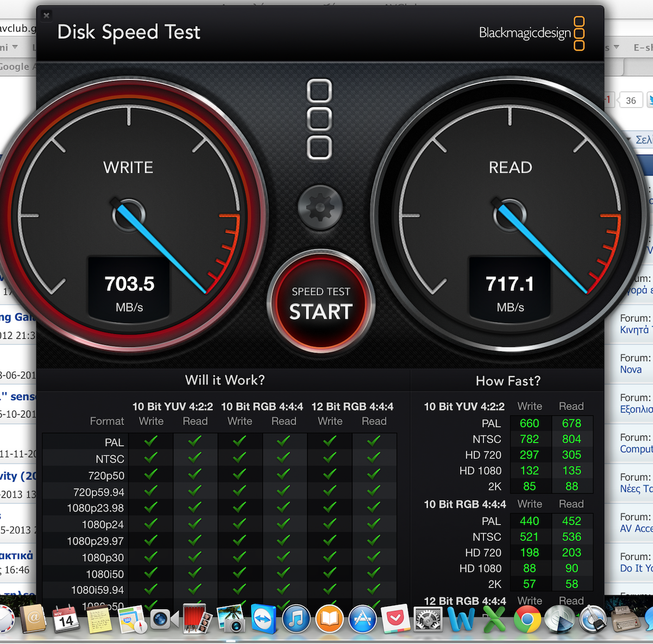Click the 203 HD 720 RGB read value
This screenshot has height=644, width=653.
(572, 553)
